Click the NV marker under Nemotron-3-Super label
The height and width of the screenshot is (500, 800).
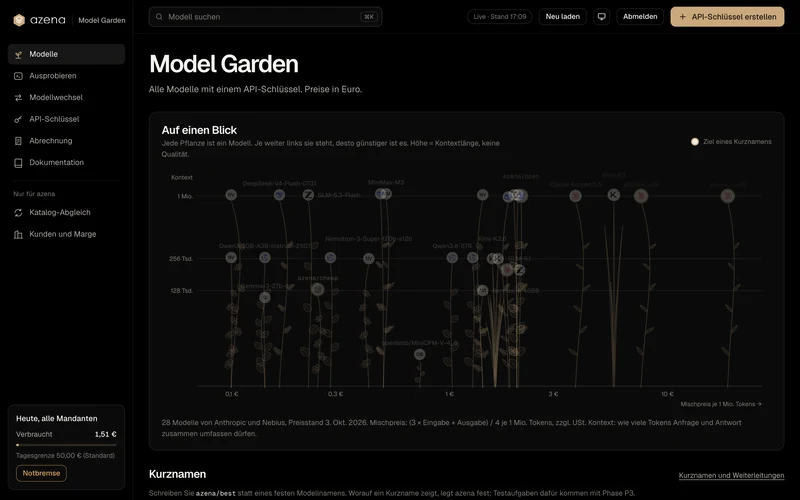(368, 259)
